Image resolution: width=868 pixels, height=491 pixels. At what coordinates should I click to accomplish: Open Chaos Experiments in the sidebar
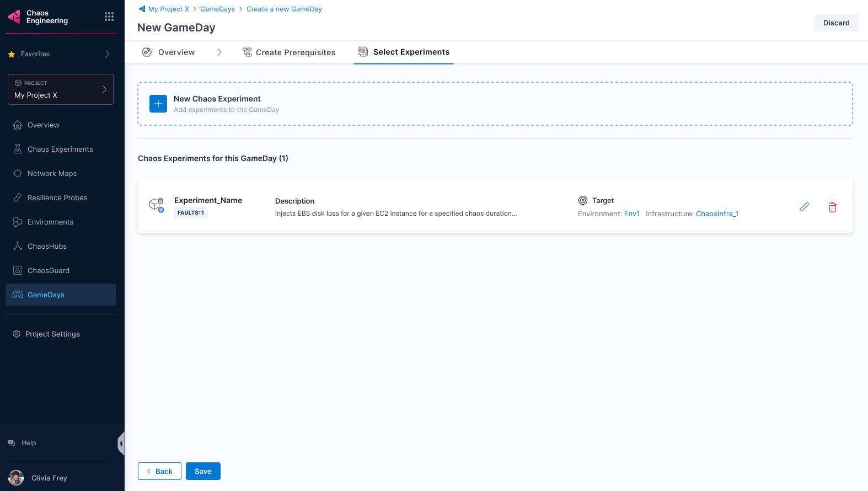tap(60, 149)
